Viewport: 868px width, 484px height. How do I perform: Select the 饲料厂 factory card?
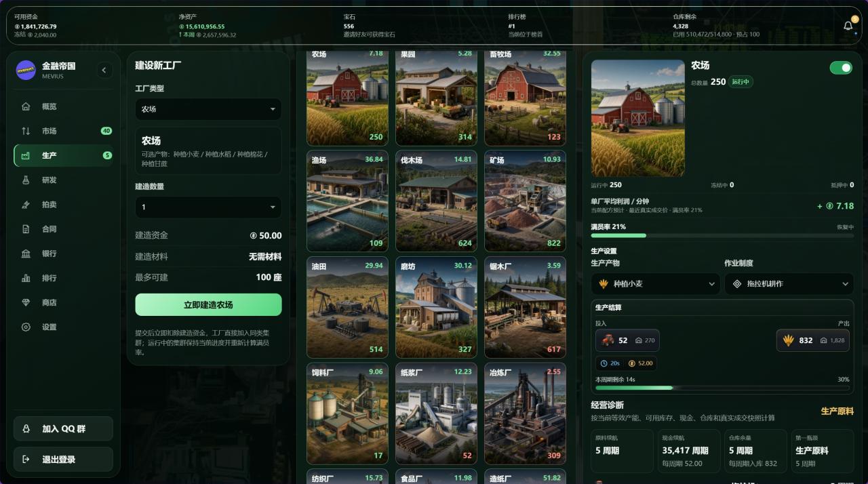point(347,414)
